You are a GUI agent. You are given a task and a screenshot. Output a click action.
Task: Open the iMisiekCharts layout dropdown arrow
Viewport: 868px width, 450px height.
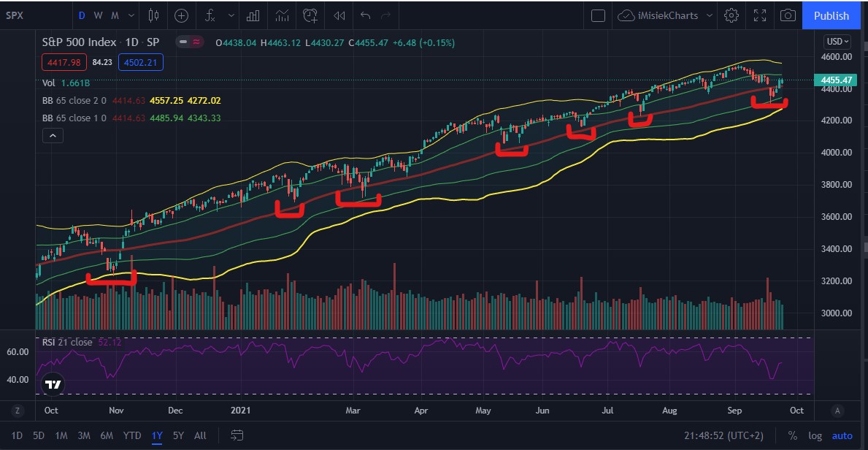pos(709,15)
